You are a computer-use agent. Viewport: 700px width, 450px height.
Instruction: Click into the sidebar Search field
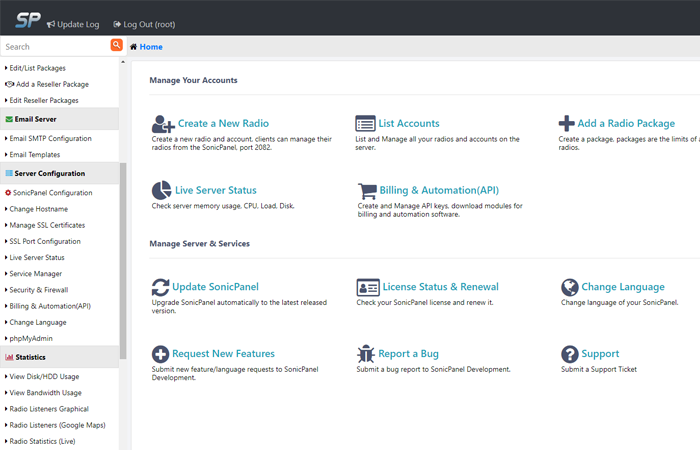point(54,46)
